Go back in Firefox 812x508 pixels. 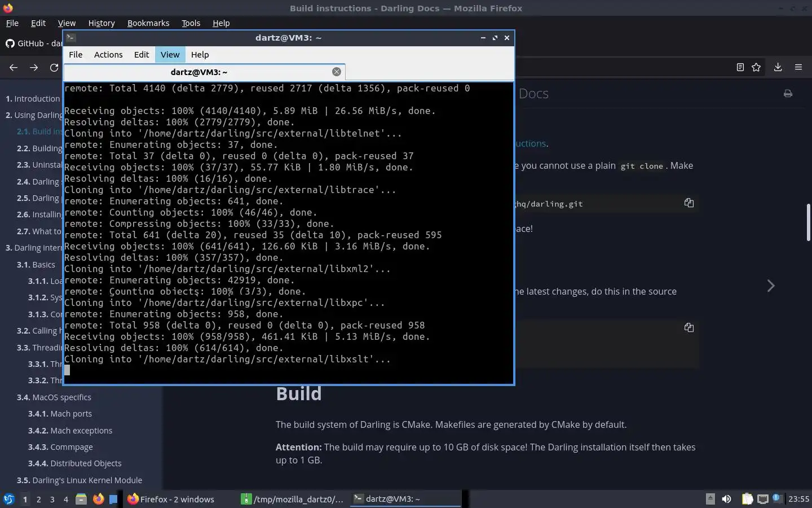click(x=14, y=67)
